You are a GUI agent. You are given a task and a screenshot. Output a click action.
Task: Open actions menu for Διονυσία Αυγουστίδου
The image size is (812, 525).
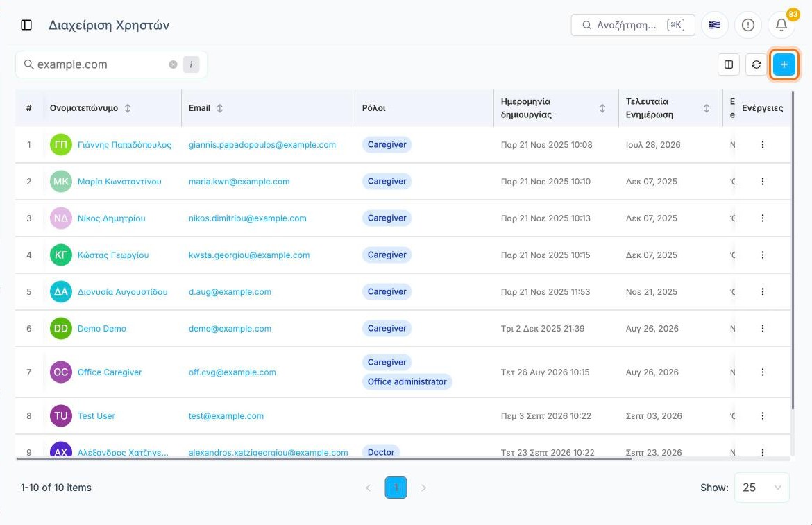tap(762, 292)
